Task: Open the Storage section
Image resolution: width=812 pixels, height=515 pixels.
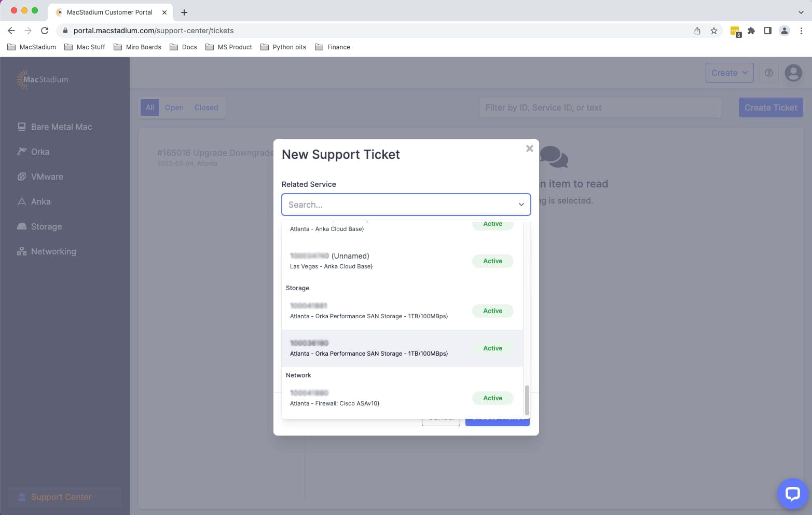Action: [46, 226]
